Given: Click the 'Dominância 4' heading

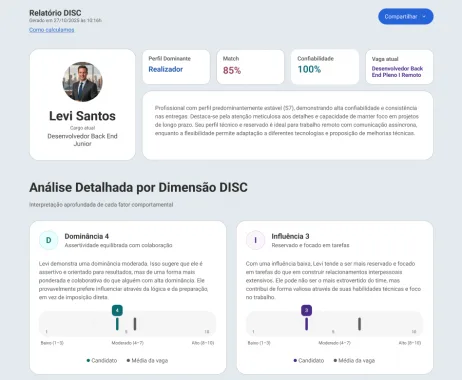Looking at the screenshot, I should [x=87, y=236].
